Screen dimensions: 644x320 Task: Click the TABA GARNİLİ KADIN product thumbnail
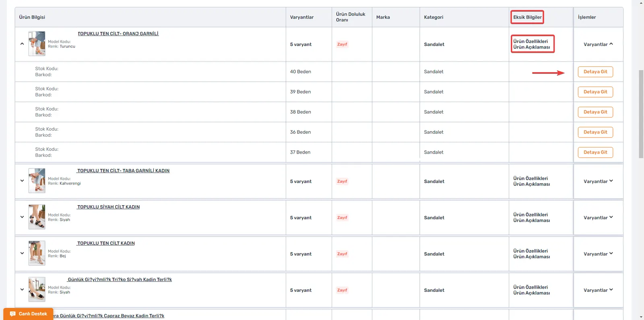pyautogui.click(x=37, y=181)
